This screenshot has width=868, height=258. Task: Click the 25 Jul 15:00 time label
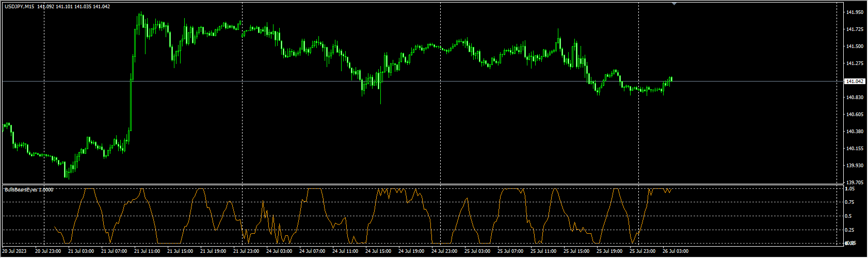click(x=576, y=251)
